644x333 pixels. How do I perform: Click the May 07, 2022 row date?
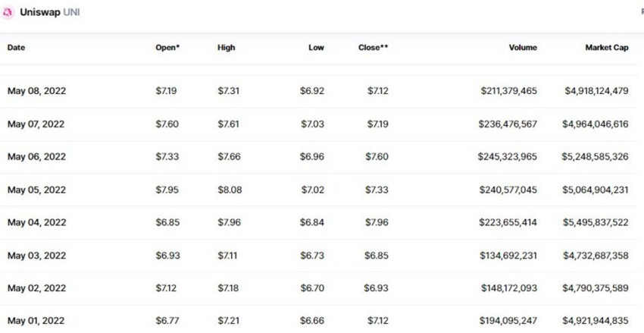36,124
